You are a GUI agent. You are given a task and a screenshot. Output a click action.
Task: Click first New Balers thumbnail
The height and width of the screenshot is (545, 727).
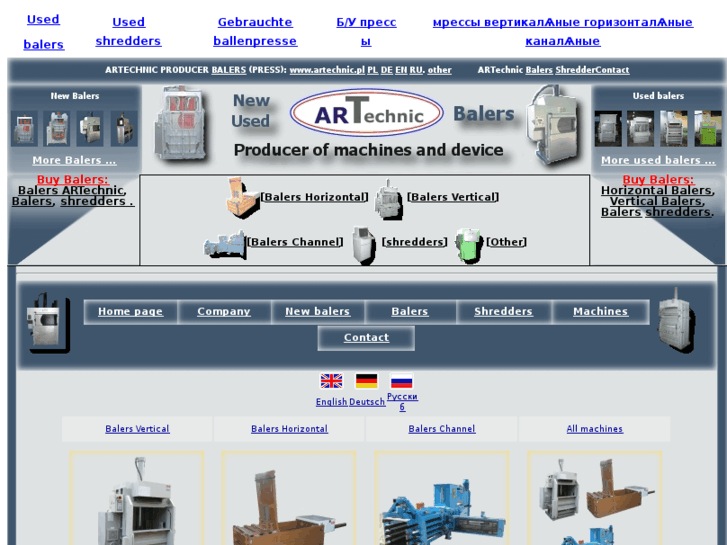pos(24,128)
